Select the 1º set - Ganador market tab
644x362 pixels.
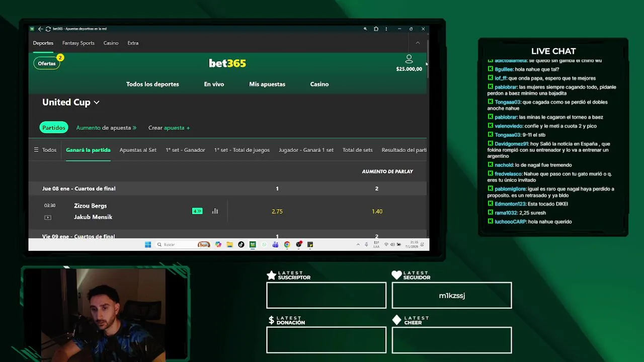coord(185,150)
